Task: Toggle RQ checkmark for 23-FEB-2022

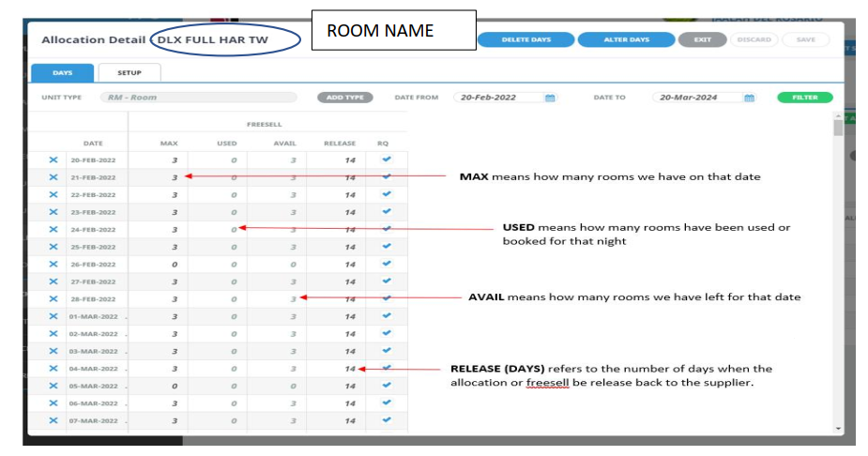Action: (387, 211)
